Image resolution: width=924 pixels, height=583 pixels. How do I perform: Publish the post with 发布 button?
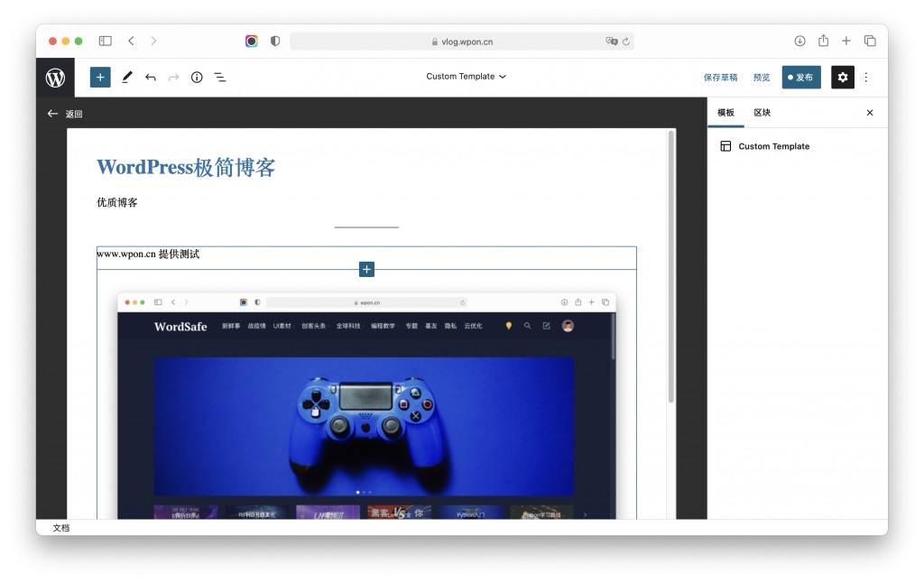tap(800, 77)
